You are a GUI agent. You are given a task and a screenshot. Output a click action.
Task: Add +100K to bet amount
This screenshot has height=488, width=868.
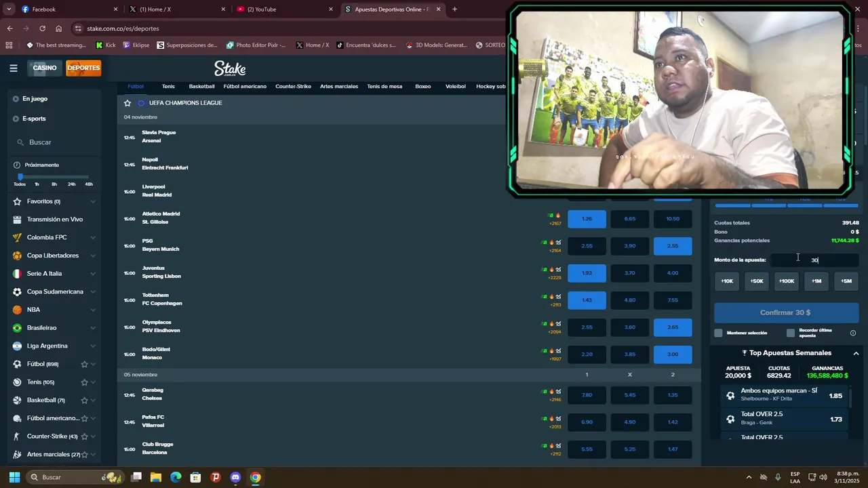(x=787, y=281)
